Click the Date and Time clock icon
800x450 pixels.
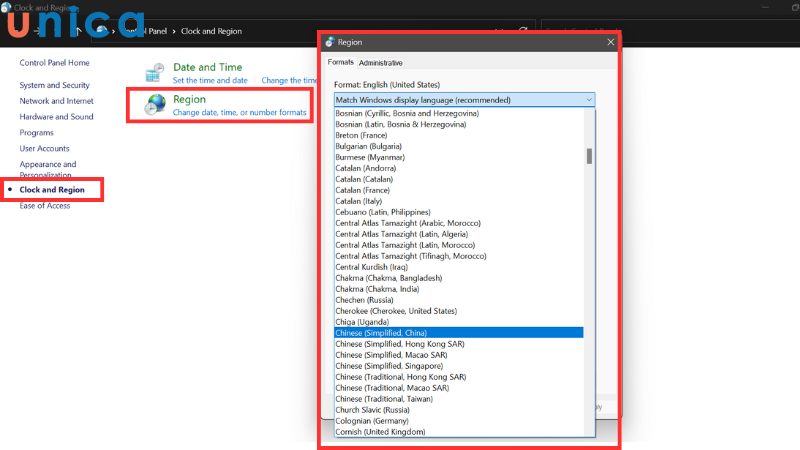tap(155, 73)
